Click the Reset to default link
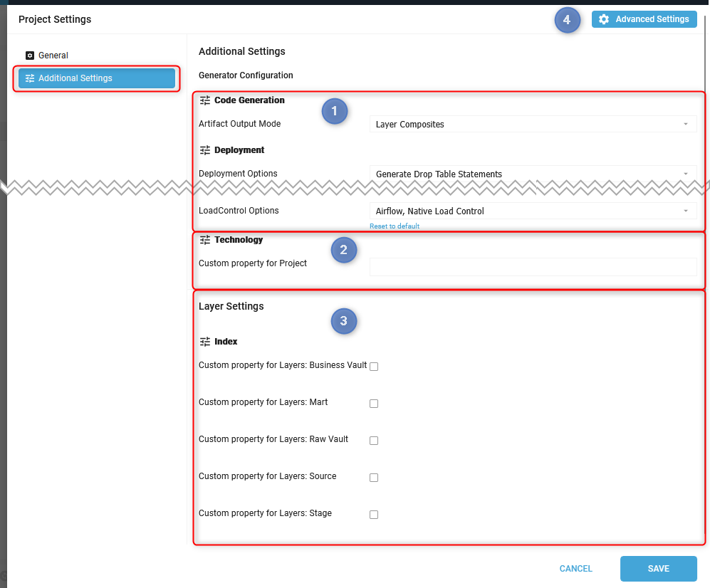The image size is (710, 588). click(394, 226)
